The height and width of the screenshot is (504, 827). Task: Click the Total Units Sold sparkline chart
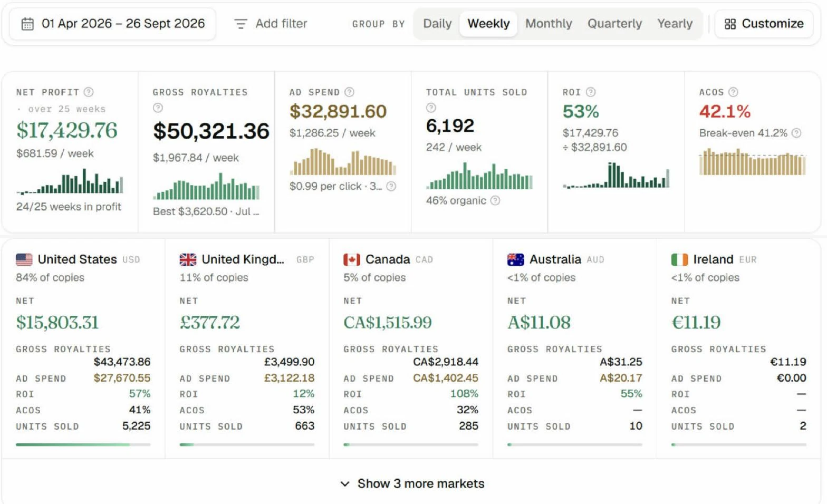[479, 176]
